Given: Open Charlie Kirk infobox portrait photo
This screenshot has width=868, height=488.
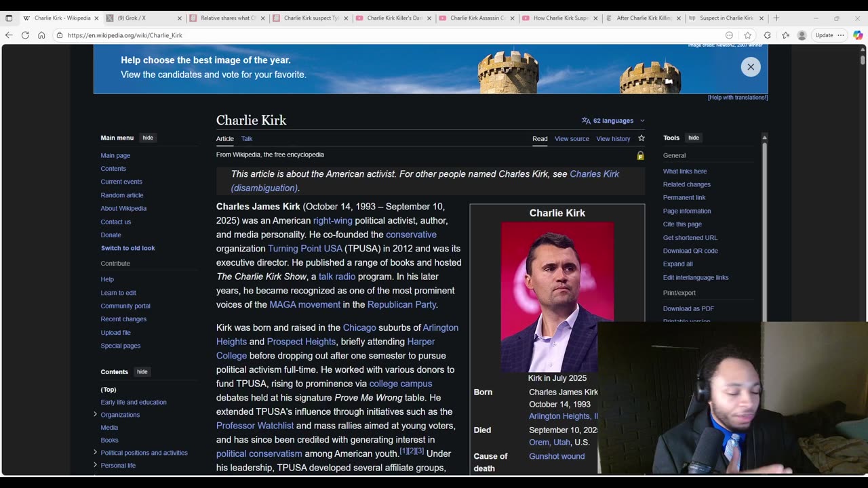Looking at the screenshot, I should (x=557, y=297).
